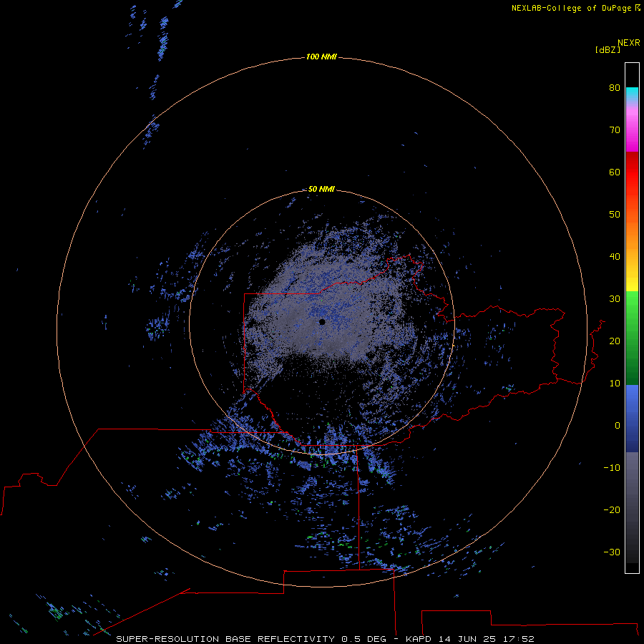Click the KAPD station identifier in the caption
This screenshot has width=644, height=644.
[x=419, y=639]
